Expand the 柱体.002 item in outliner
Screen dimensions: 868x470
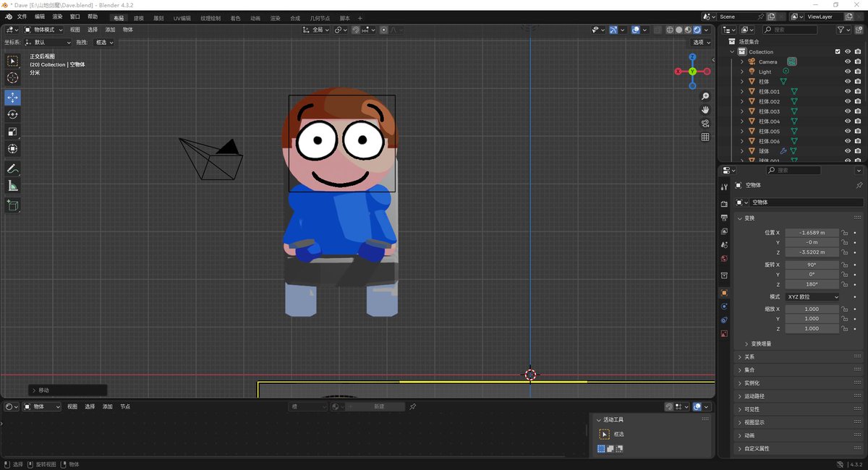[741, 102]
